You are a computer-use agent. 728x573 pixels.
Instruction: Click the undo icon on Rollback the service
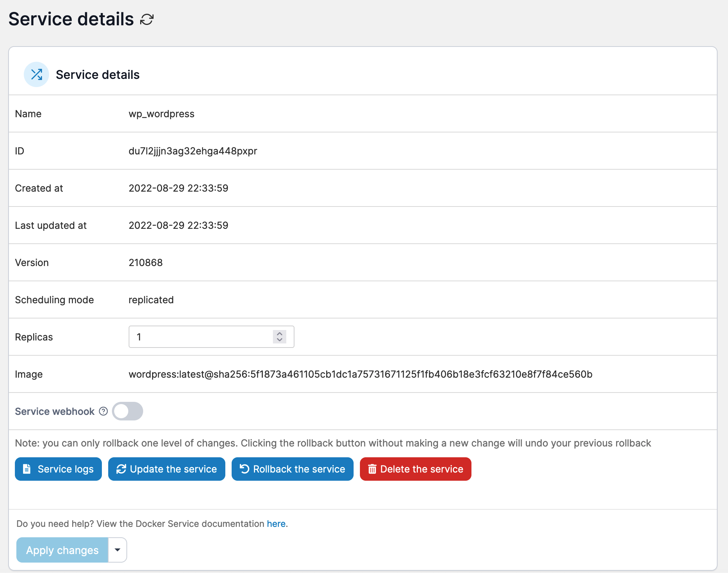coord(244,469)
